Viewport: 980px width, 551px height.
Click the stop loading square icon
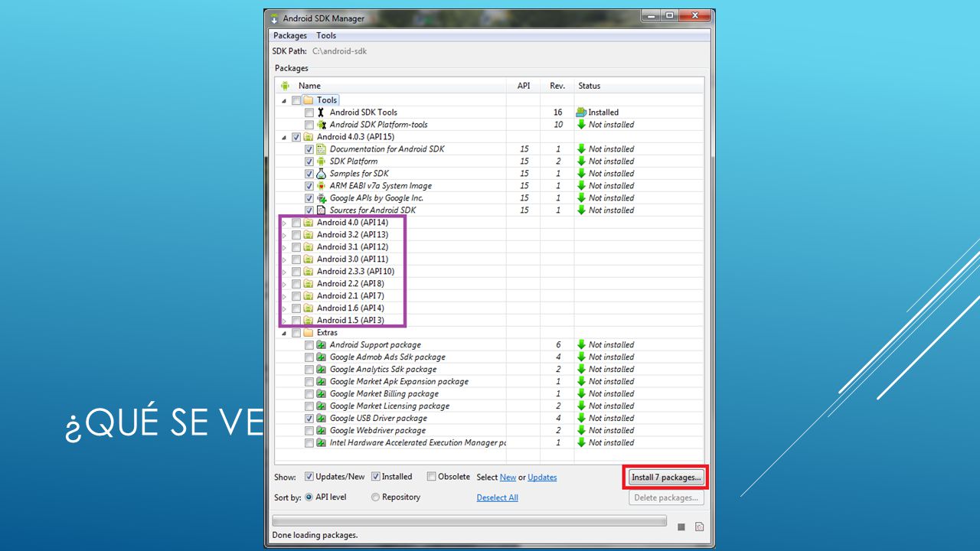point(681,527)
